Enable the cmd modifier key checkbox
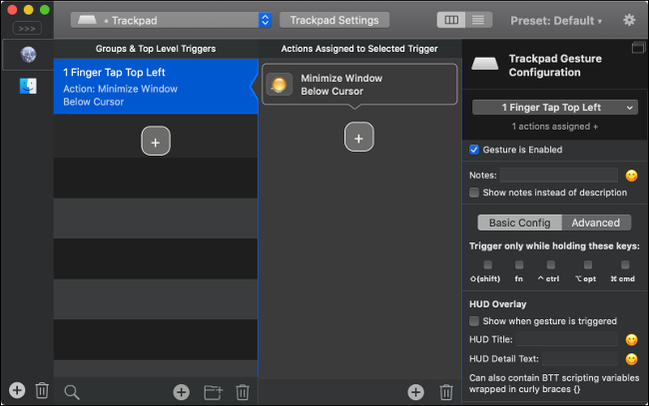This screenshot has width=649, height=406. coord(625,264)
